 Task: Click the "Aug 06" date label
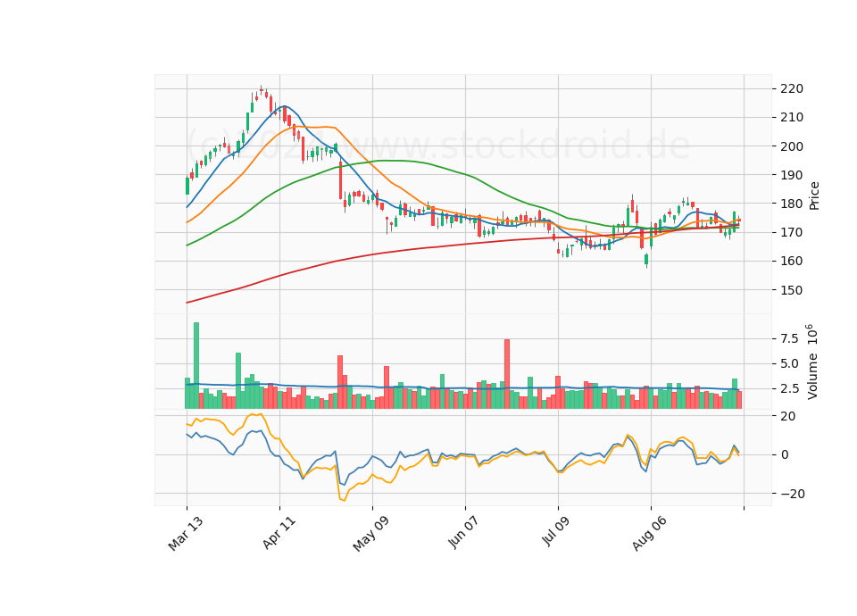[x=649, y=534]
